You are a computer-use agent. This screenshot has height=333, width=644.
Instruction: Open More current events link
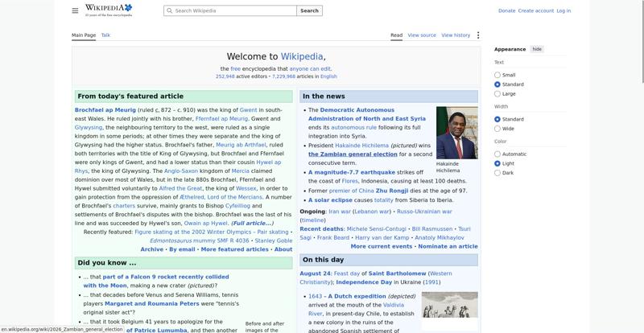point(382,246)
